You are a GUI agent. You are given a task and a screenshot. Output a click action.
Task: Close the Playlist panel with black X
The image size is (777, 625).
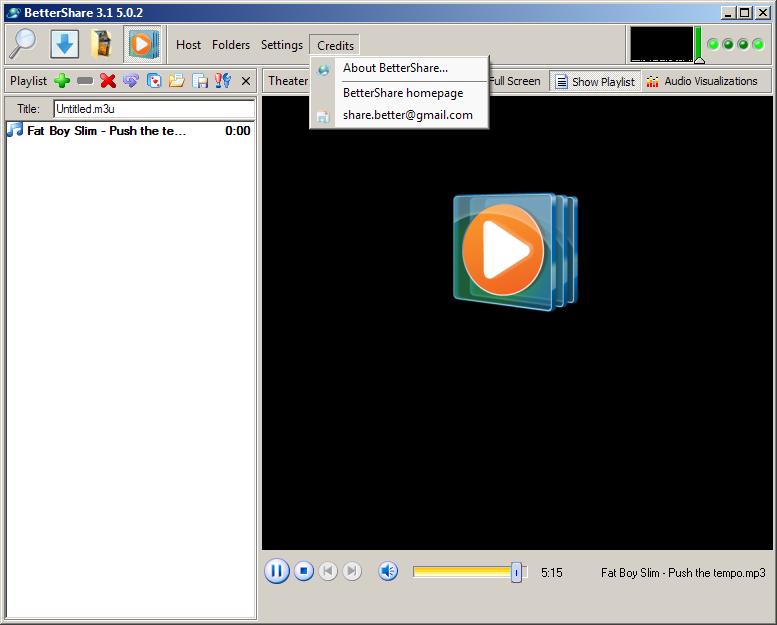tap(246, 81)
